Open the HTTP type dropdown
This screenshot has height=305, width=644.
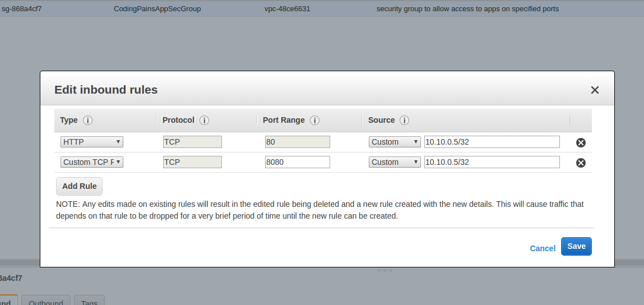coord(91,142)
